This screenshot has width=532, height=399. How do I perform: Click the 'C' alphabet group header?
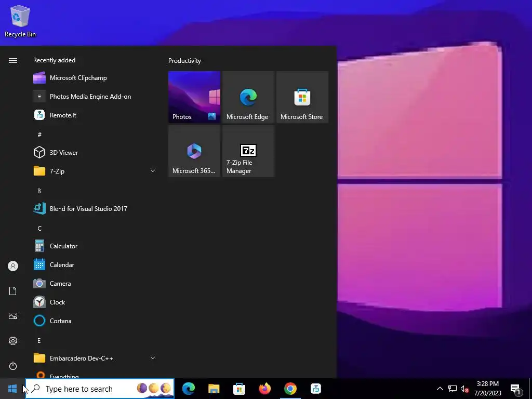click(x=39, y=229)
